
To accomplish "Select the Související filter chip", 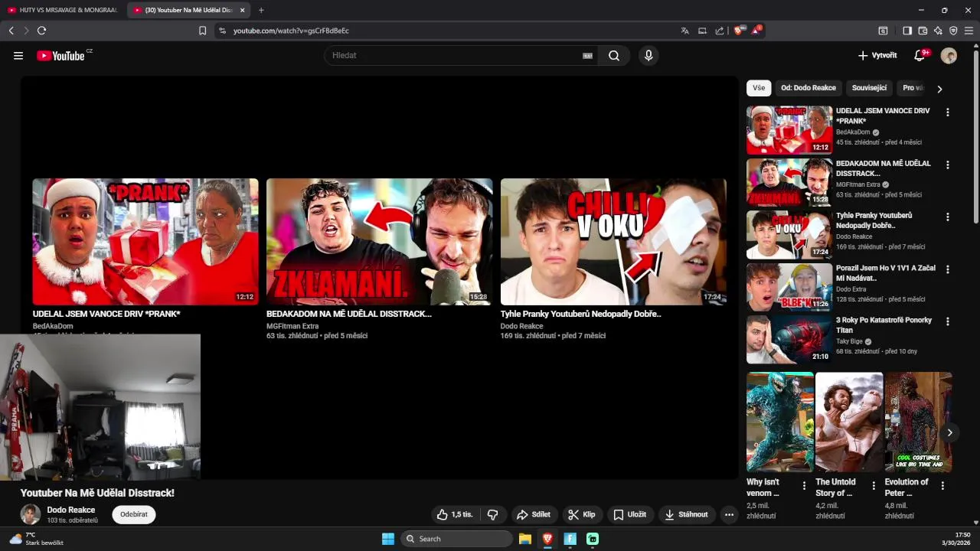I will pos(869,88).
